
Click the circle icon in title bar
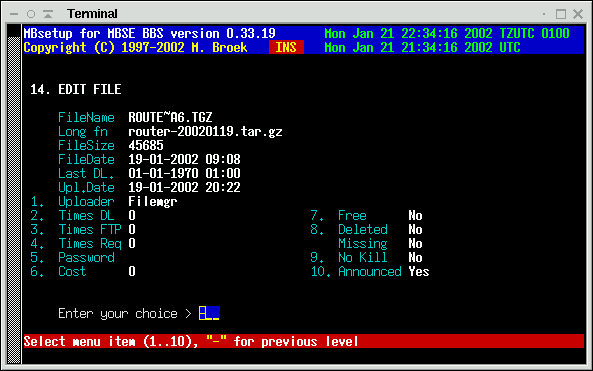[31, 14]
